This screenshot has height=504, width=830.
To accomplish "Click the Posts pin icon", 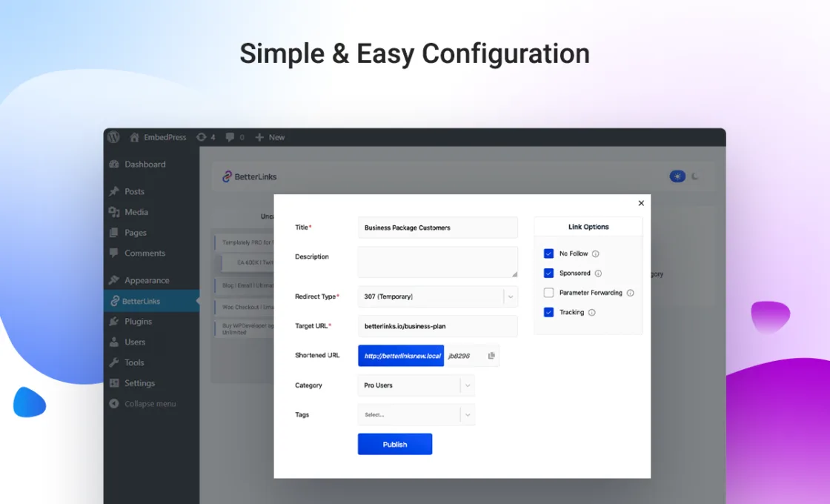I will click(x=114, y=191).
